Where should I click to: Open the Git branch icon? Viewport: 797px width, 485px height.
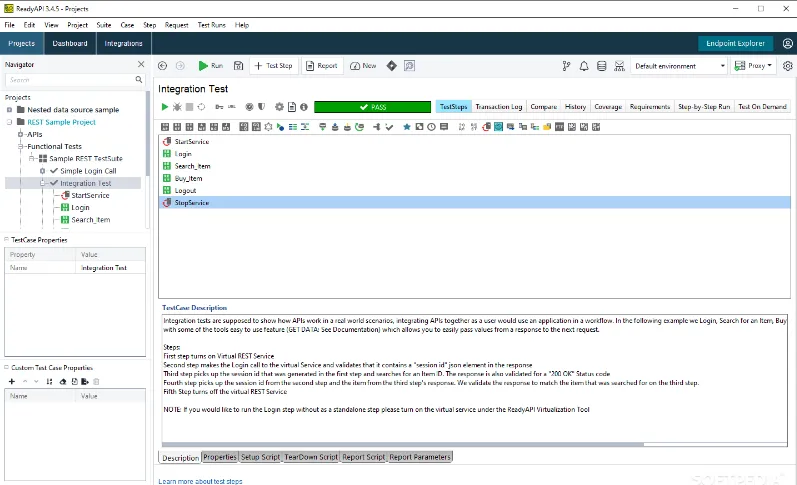click(566, 66)
